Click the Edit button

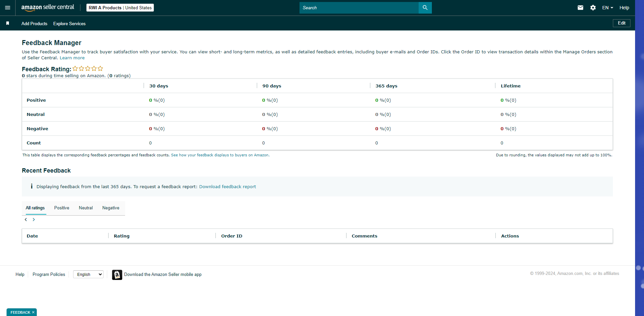pos(621,23)
